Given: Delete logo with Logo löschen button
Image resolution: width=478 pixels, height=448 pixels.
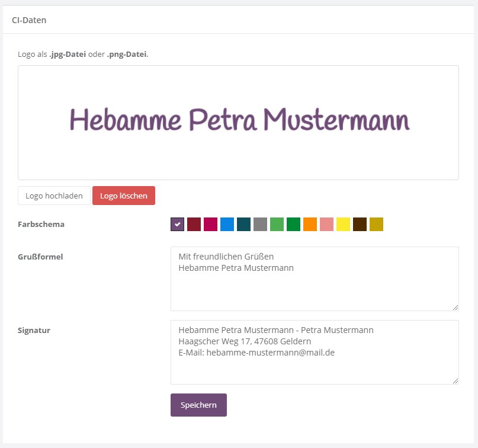Looking at the screenshot, I should (x=123, y=196).
